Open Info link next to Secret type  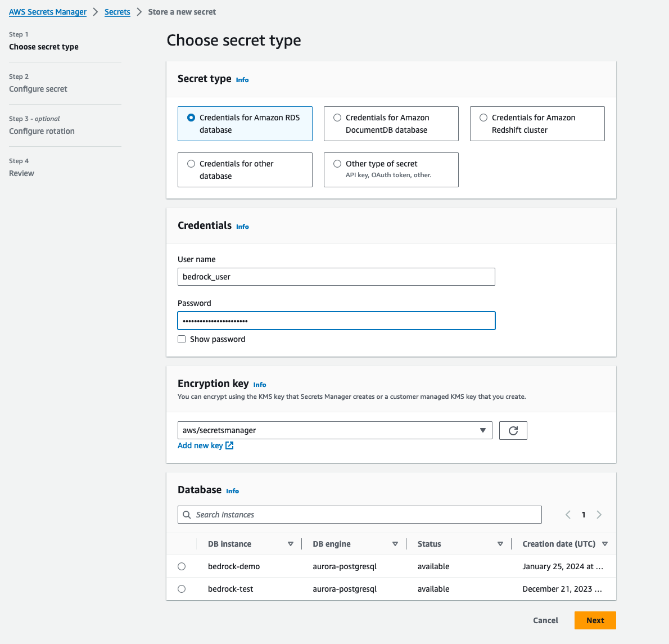pos(242,80)
